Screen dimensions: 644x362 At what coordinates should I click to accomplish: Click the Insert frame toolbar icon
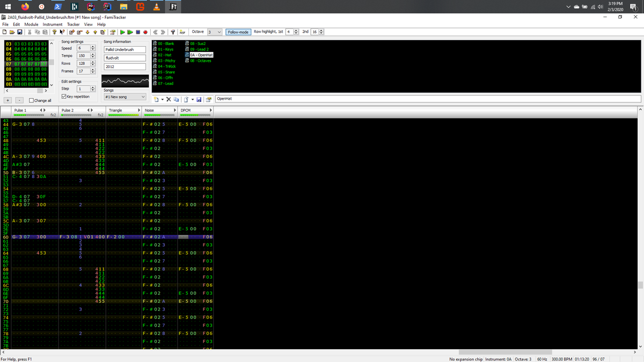[x=71, y=32]
